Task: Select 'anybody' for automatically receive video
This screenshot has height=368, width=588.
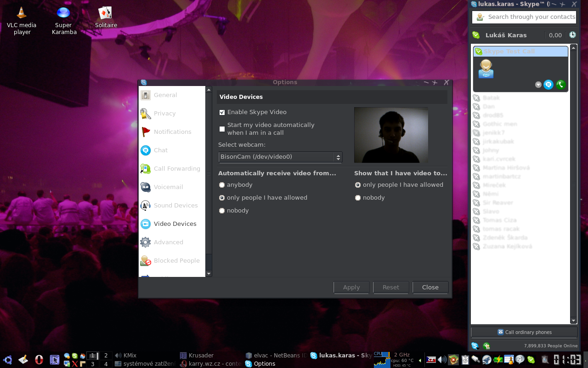Action: pos(222,185)
